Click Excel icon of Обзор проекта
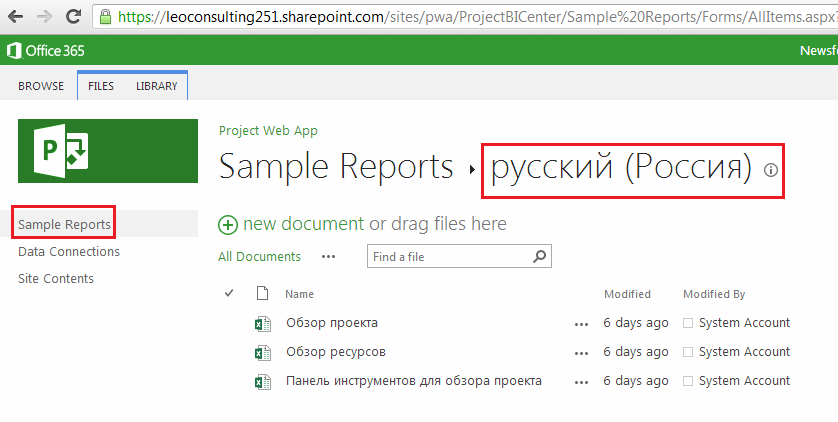This screenshot has width=838, height=422. coord(262,324)
